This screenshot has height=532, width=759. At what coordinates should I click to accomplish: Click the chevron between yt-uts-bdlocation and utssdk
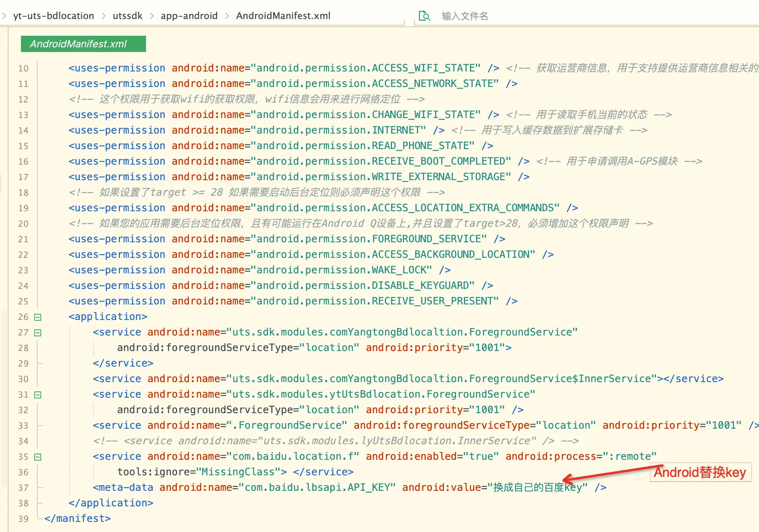pos(103,16)
